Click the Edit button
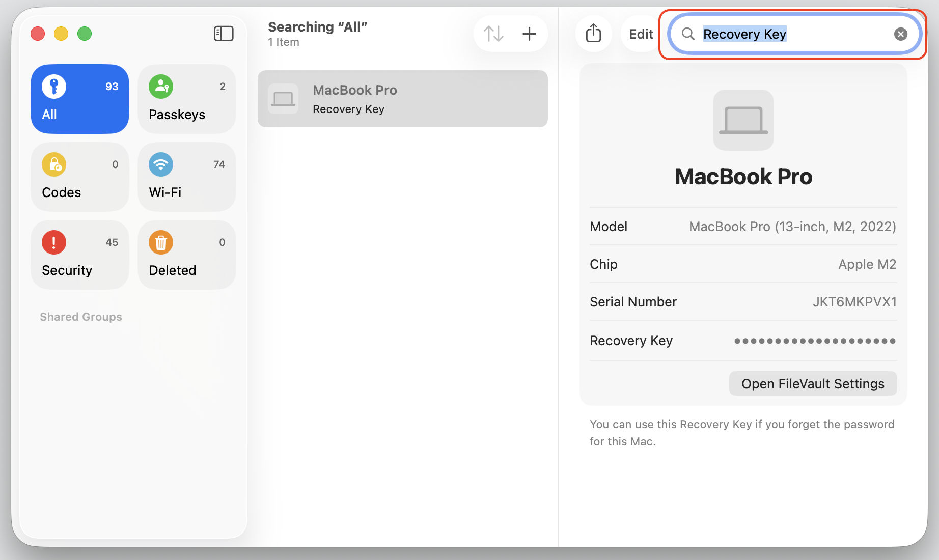939x560 pixels. coord(641,34)
